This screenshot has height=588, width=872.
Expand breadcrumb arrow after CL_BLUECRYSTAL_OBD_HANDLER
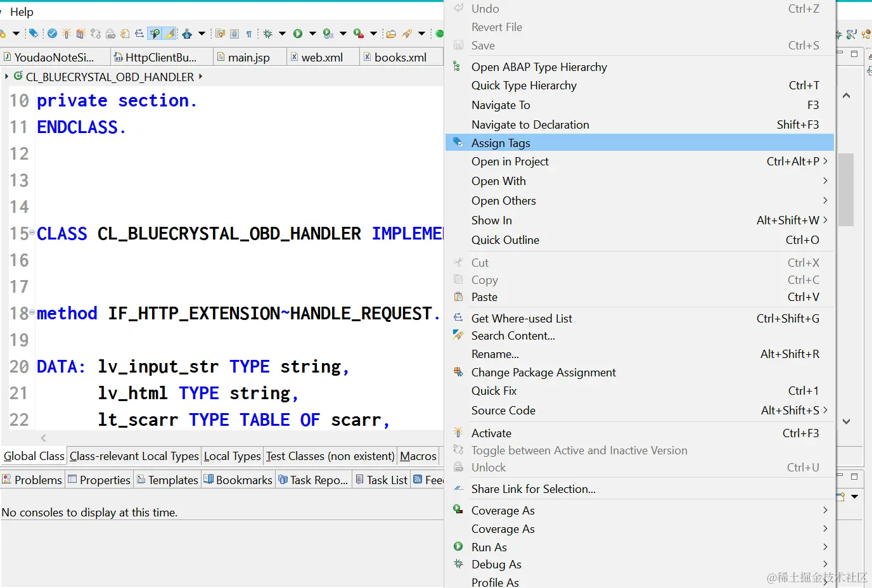pos(200,76)
